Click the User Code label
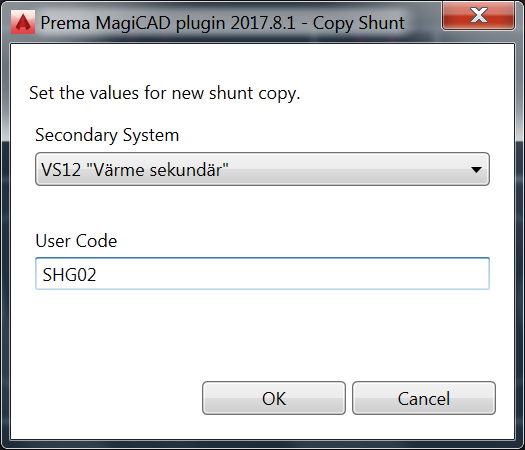Viewport: 525px width, 450px height. point(76,241)
